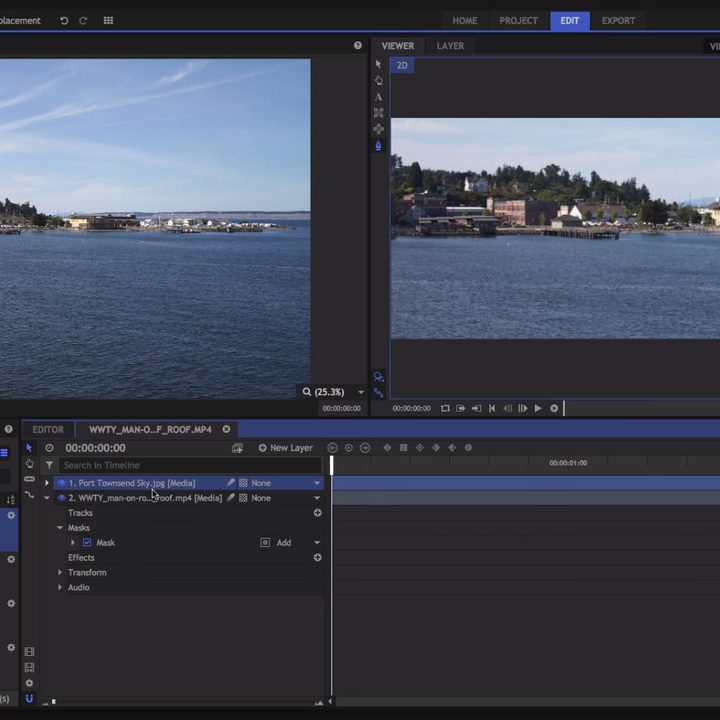720x720 pixels.
Task: Expand the Transform properties group
Action: [60, 573]
